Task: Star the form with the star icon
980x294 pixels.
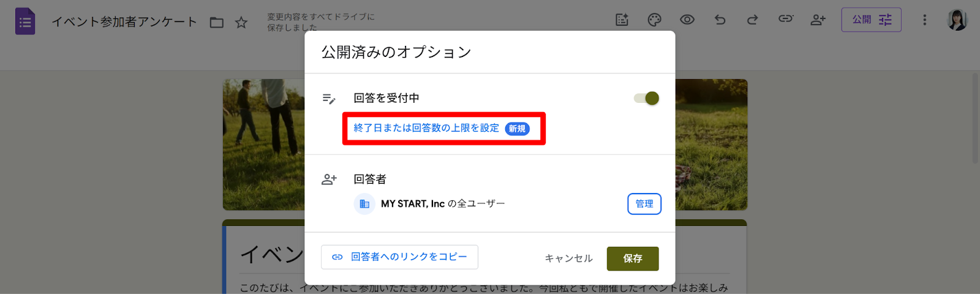Action: point(241,23)
